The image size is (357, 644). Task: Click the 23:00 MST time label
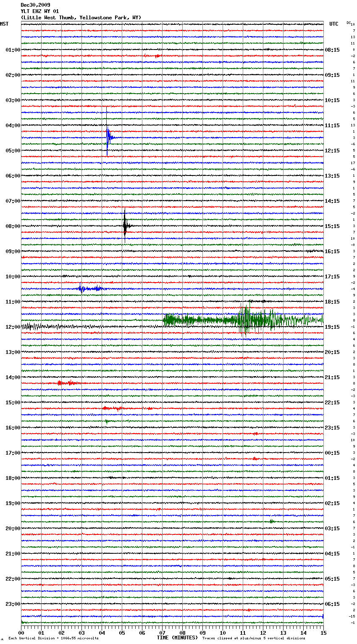coord(13,604)
